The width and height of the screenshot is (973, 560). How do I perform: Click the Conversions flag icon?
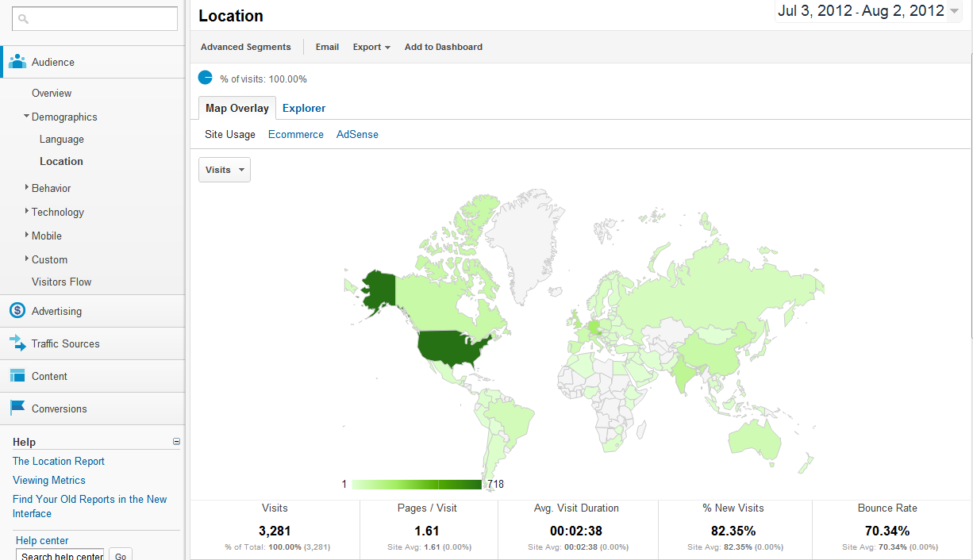[x=17, y=408]
